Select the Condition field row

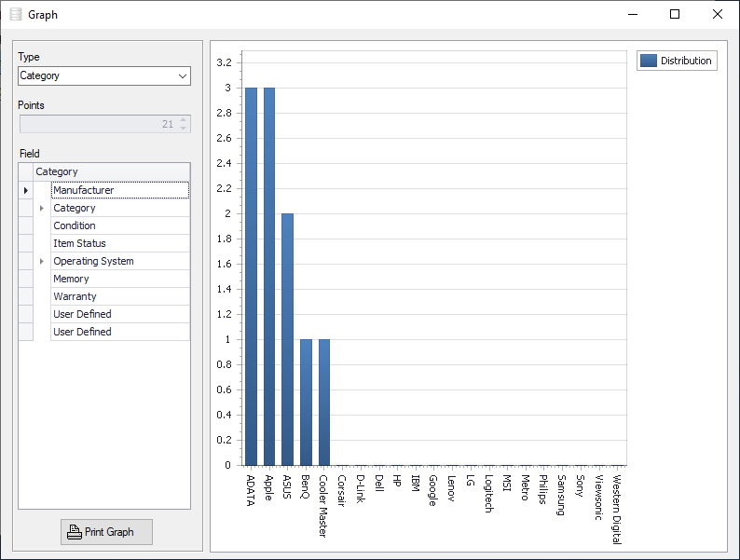pos(120,225)
